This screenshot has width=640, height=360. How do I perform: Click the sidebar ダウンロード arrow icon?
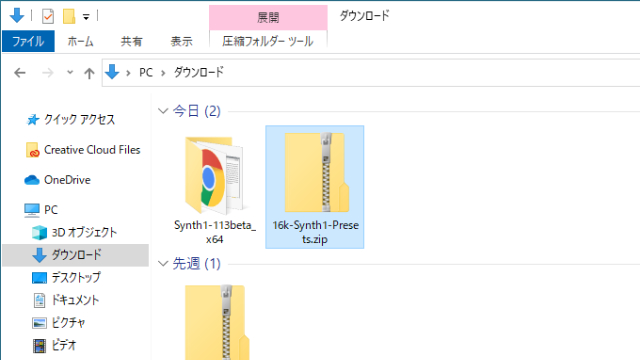click(39, 255)
